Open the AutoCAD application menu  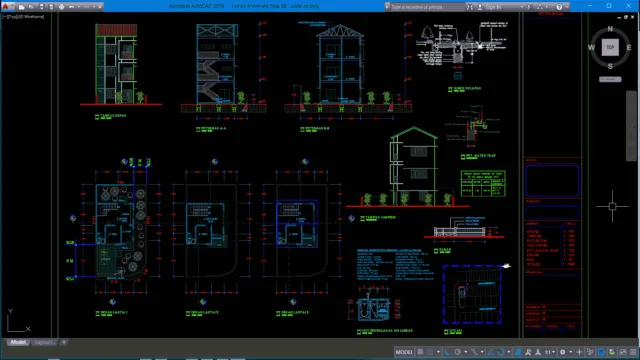point(6,7)
